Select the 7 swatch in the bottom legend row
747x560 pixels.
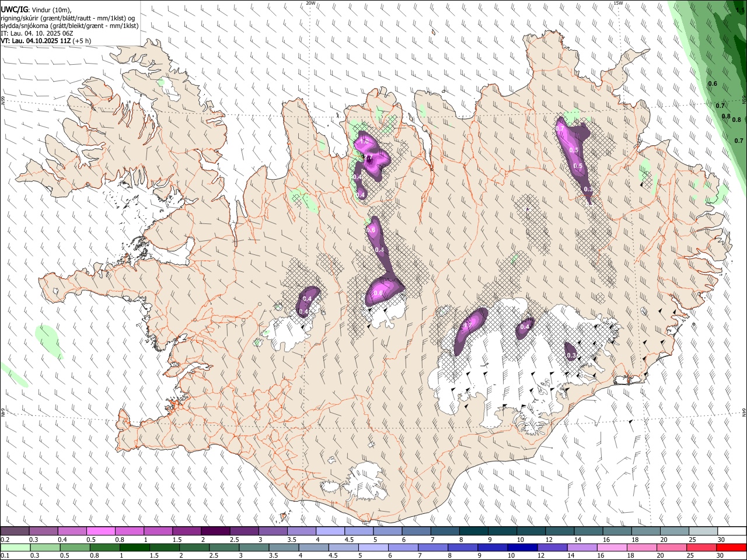(x=432, y=548)
